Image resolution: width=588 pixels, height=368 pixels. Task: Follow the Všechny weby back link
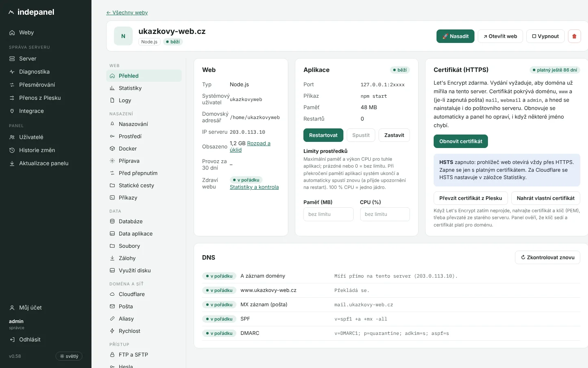click(x=127, y=13)
